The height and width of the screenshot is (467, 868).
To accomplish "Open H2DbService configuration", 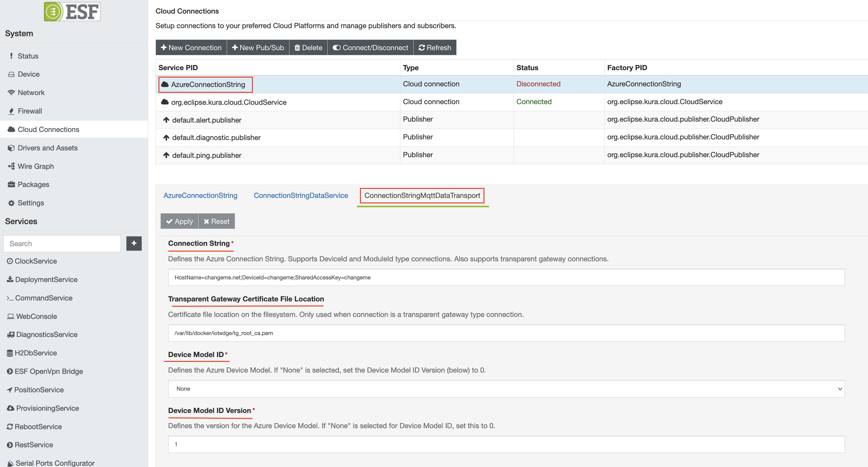I will coord(35,353).
